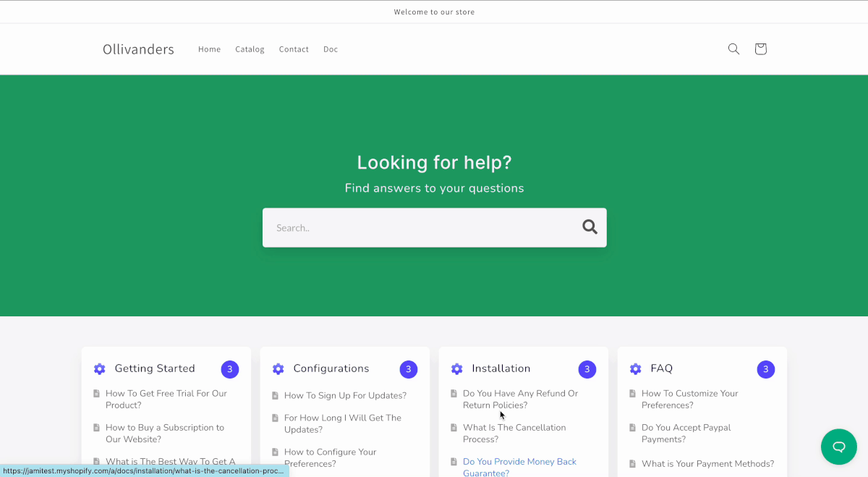
Task: Click the Getting Started gear icon
Action: point(100,369)
